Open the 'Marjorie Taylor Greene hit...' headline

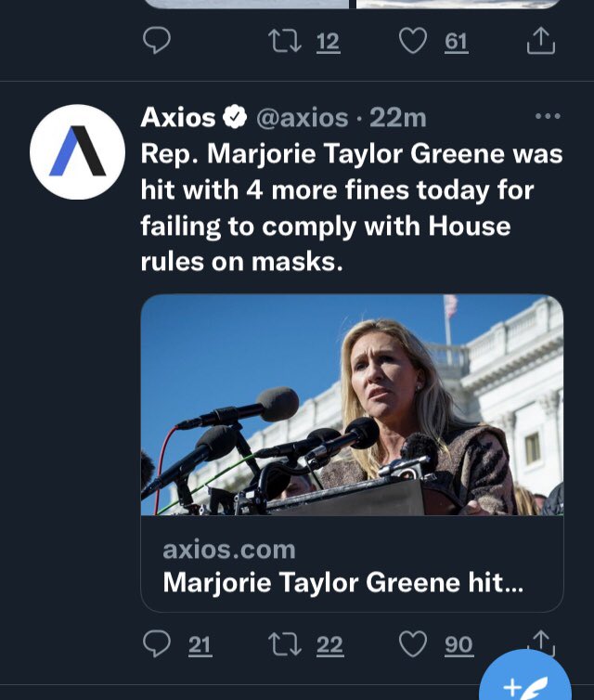point(342,582)
